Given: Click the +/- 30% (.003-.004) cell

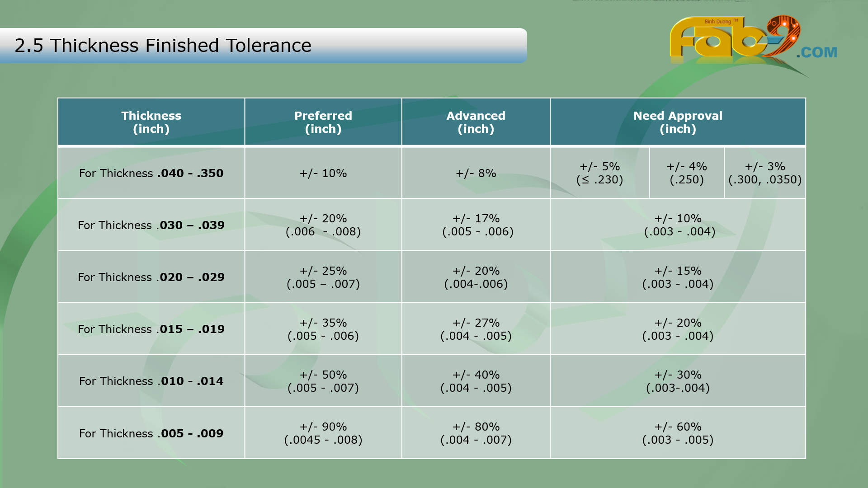Looking at the screenshot, I should tap(677, 381).
